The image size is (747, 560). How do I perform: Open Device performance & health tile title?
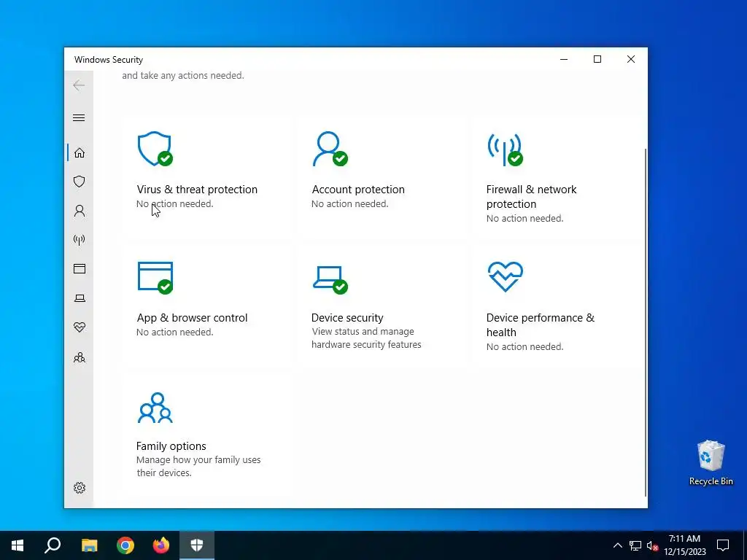pos(541,324)
